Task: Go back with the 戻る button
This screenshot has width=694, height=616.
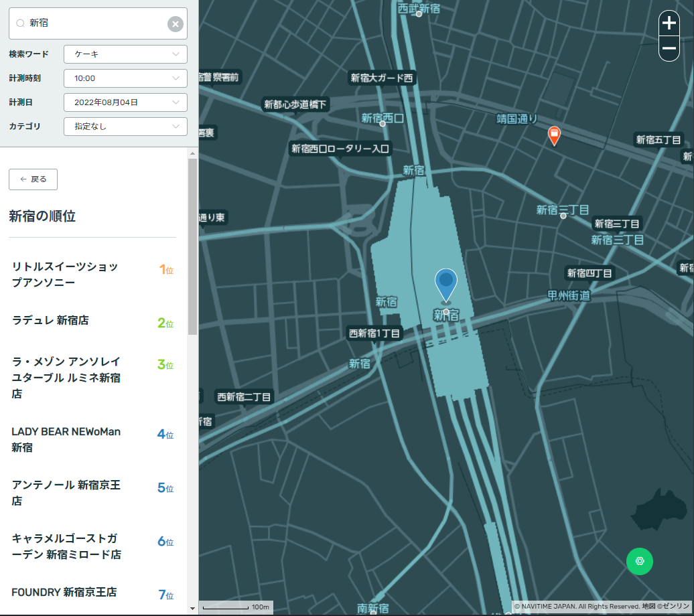Action: [x=33, y=179]
